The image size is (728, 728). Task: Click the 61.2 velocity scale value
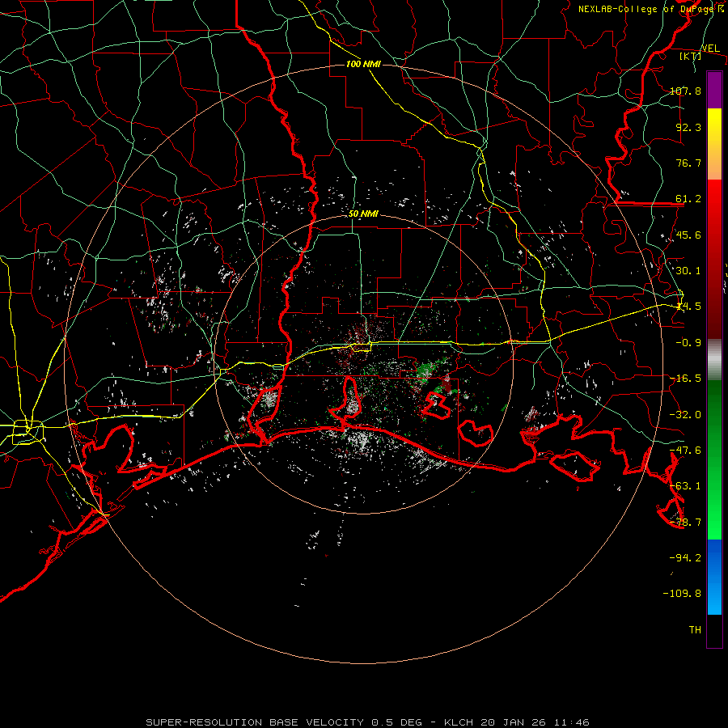(x=688, y=199)
